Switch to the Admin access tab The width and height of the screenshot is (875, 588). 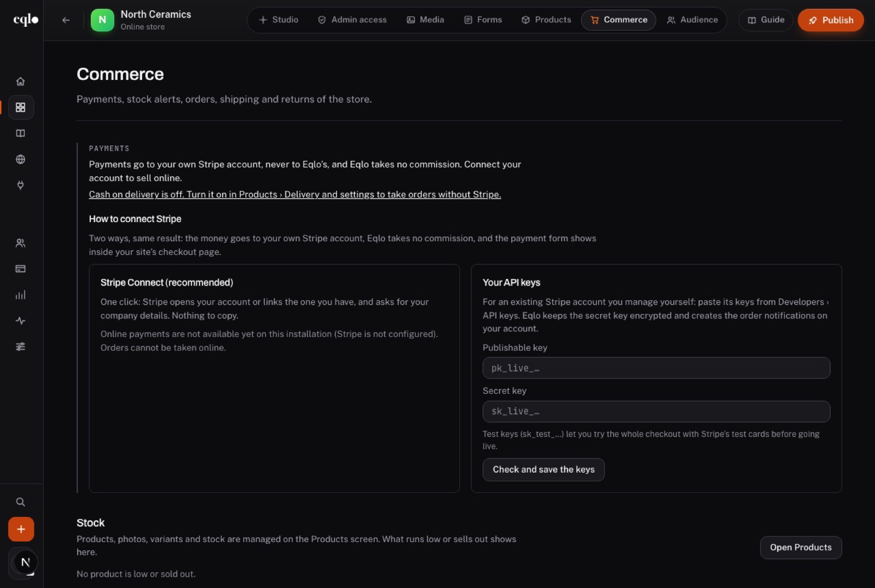coord(352,20)
